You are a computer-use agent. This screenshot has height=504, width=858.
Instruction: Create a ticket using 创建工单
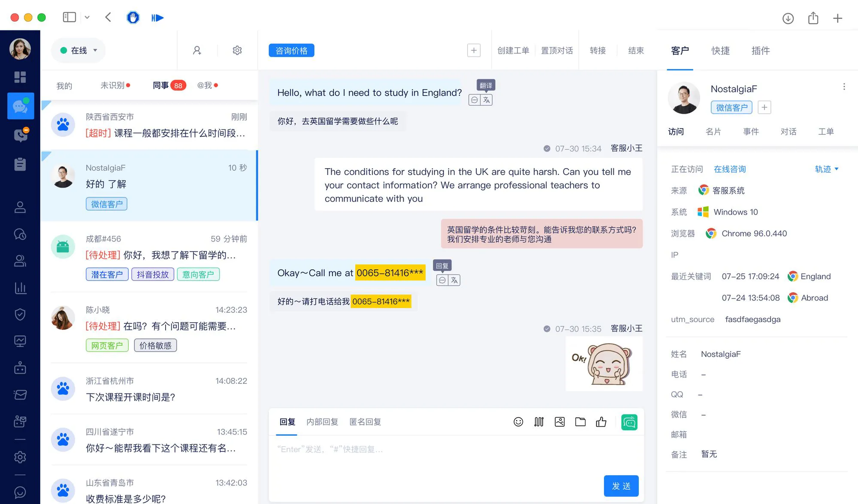(x=513, y=50)
